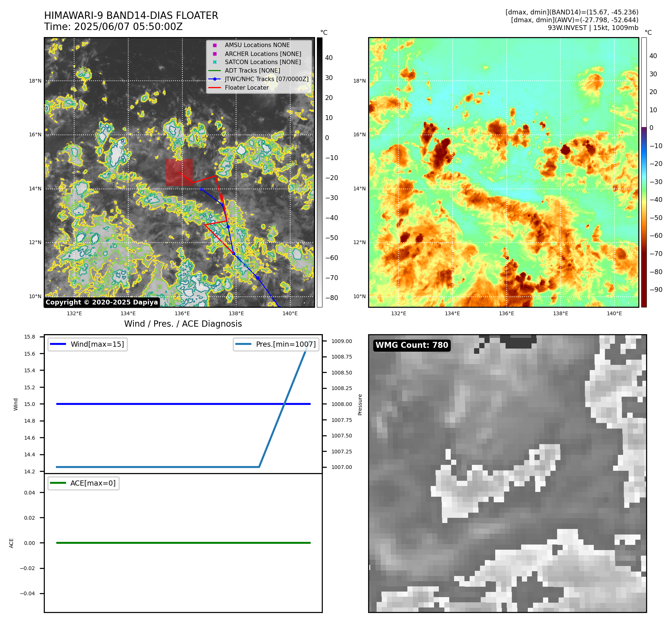672x626 pixels.
Task: Click the green line sample for ADT Tracks
Action: [x=215, y=71]
